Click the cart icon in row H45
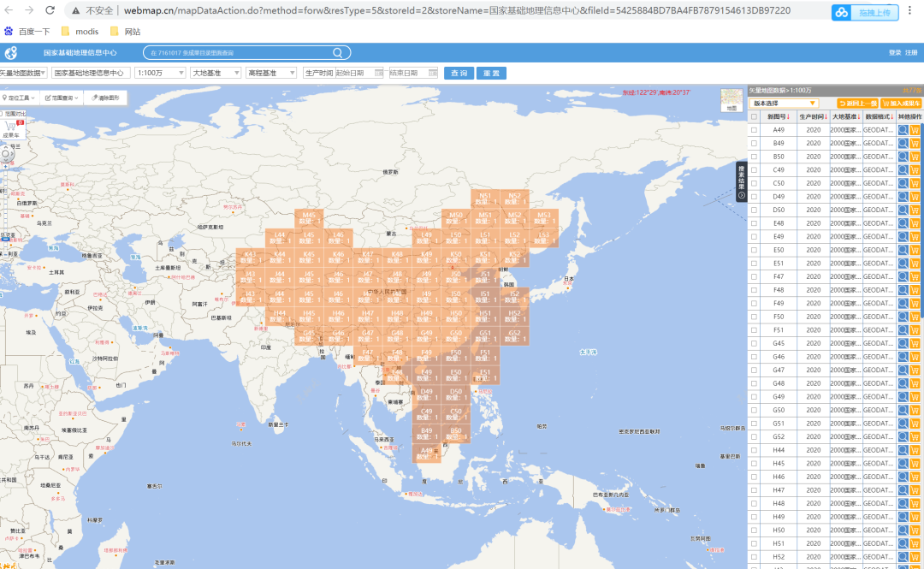The height and width of the screenshot is (569, 924). point(915,464)
